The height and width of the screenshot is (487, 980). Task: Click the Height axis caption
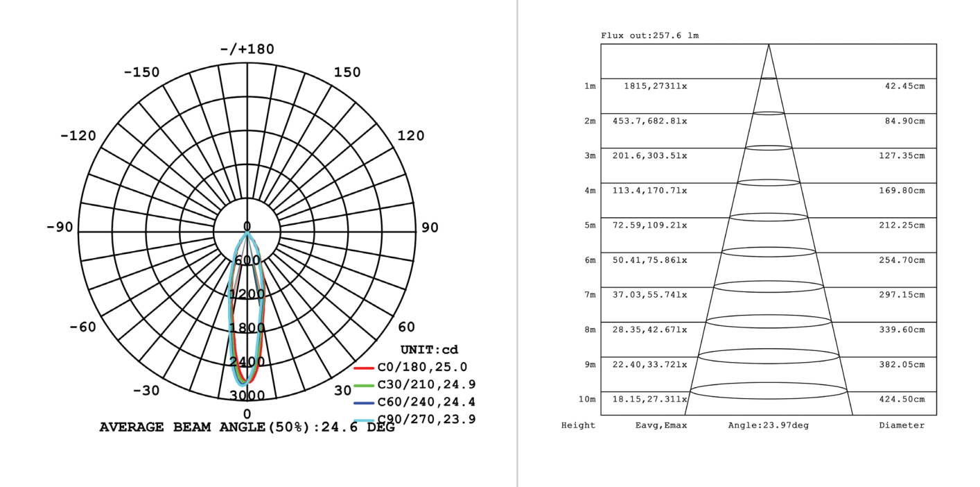point(578,425)
